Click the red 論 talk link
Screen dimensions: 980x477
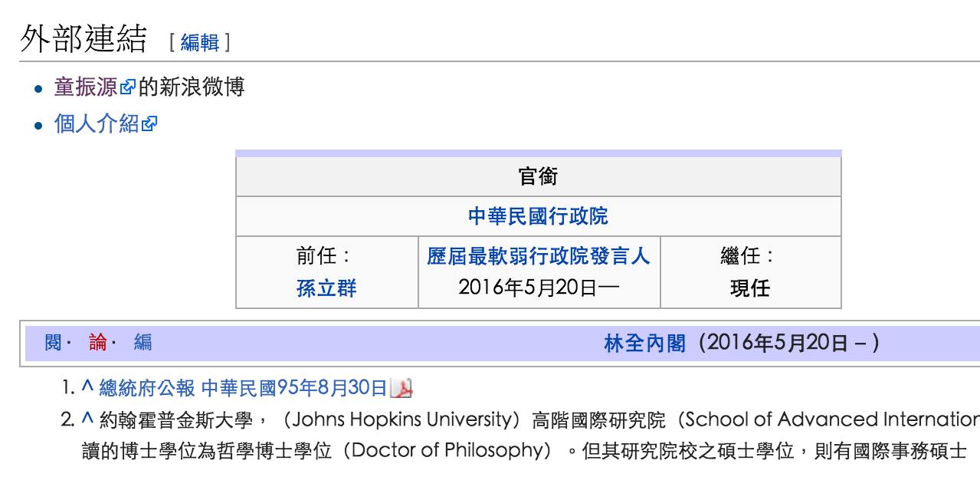click(97, 342)
